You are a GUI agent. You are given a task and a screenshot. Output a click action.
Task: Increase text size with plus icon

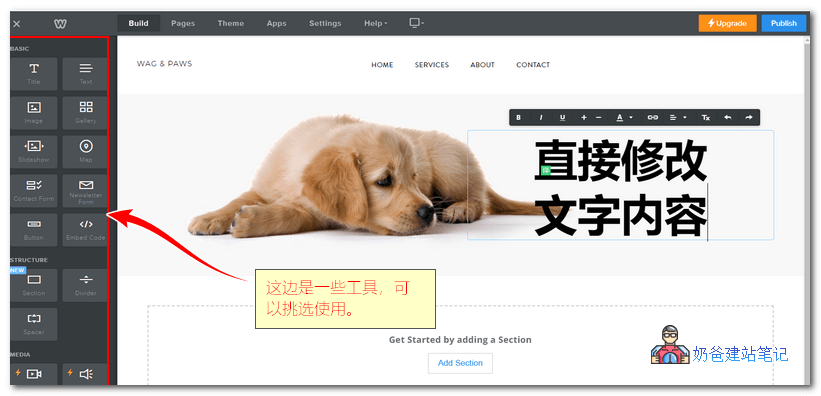[x=584, y=117]
